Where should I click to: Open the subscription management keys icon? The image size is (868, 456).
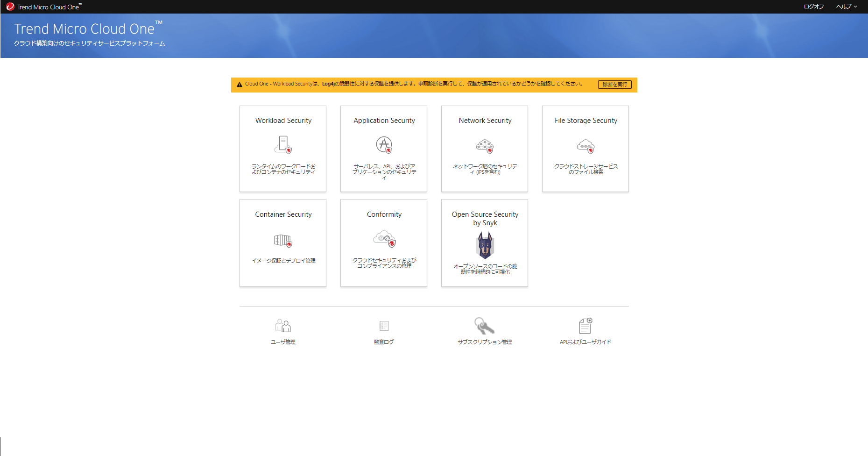click(x=484, y=325)
